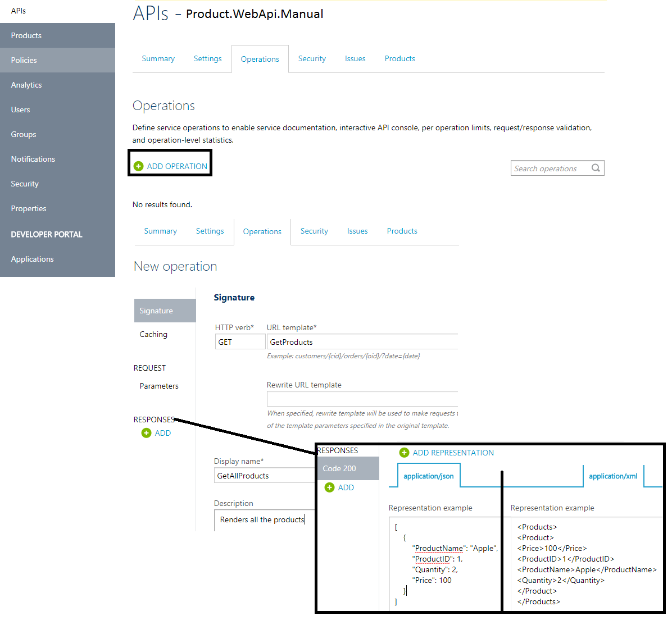Select Caching in the New operation panel
This screenshot has width=672, height=620.
[153, 334]
